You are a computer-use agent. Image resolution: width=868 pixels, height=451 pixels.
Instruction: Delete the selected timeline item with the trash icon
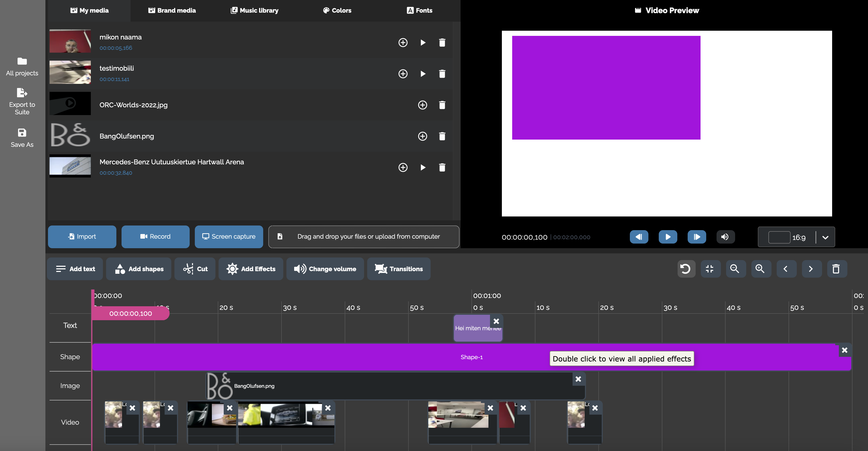[x=836, y=269]
